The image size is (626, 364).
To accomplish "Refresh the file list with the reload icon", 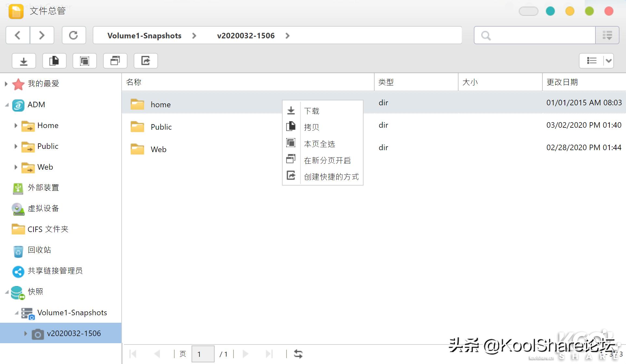I will pos(73,35).
